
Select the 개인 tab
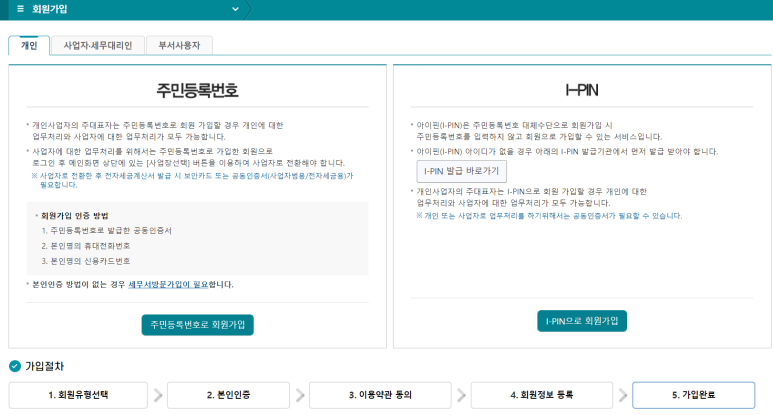[29, 45]
